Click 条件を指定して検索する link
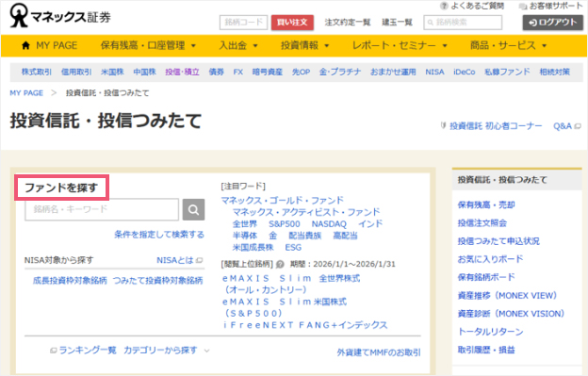 click(x=159, y=235)
